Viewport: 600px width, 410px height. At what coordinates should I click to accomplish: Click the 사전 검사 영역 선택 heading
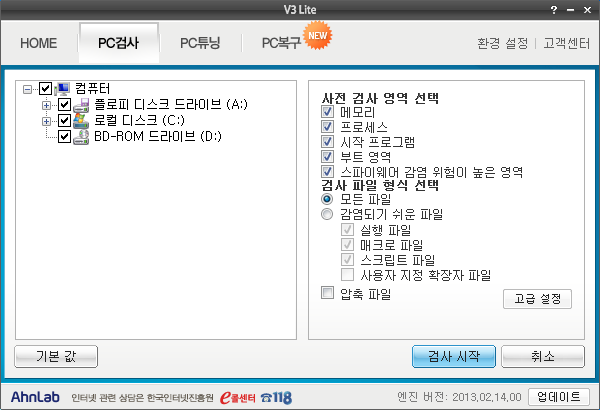380,98
